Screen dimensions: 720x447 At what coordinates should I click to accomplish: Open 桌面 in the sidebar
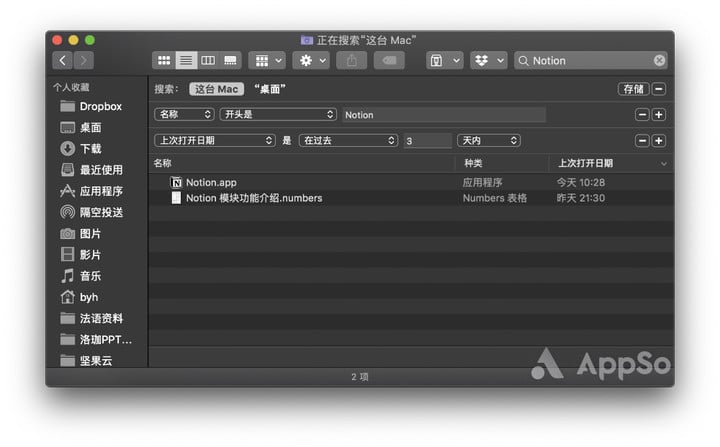pos(97,127)
